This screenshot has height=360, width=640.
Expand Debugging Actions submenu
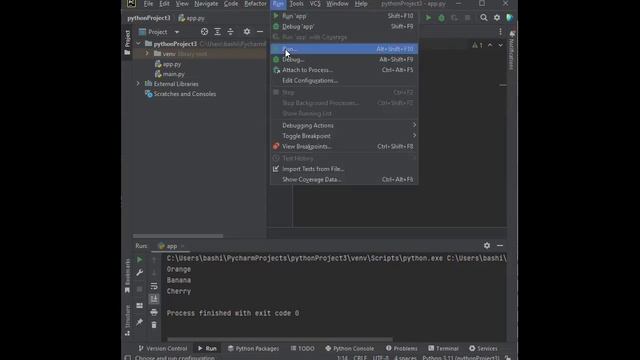344,125
